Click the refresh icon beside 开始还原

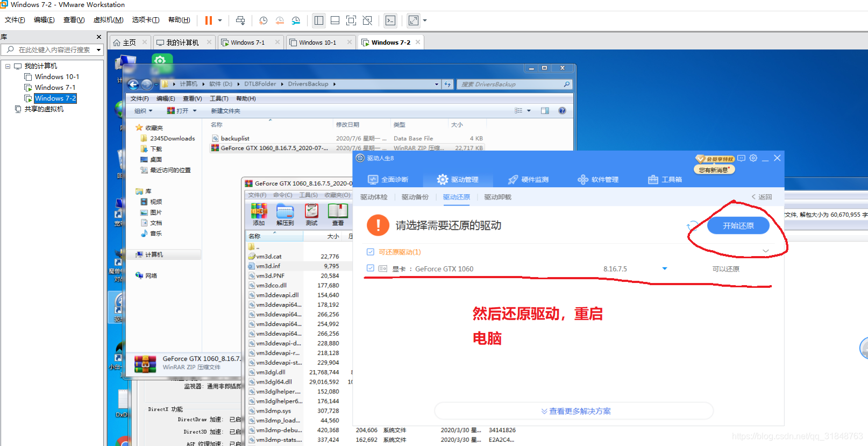693,226
